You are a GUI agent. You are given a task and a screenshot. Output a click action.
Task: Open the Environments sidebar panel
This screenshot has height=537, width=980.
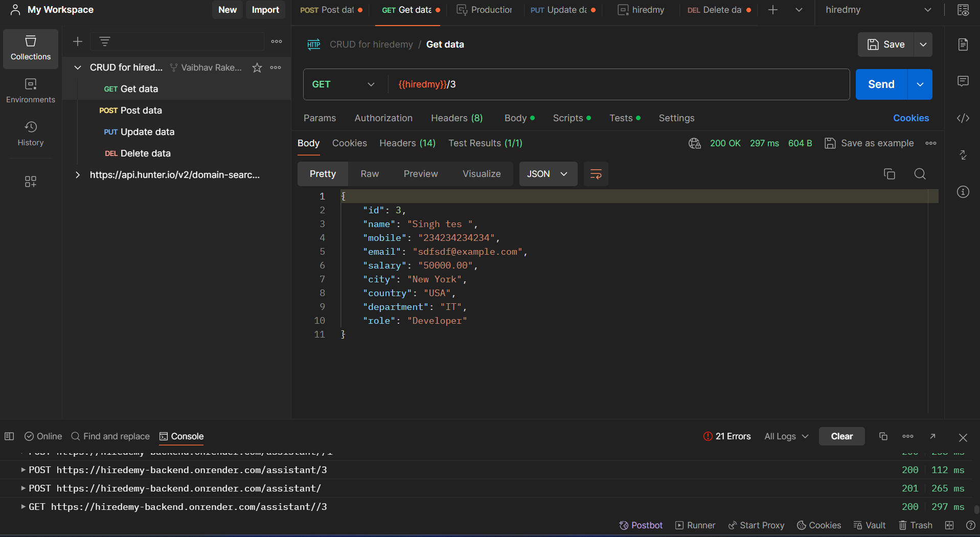31,91
